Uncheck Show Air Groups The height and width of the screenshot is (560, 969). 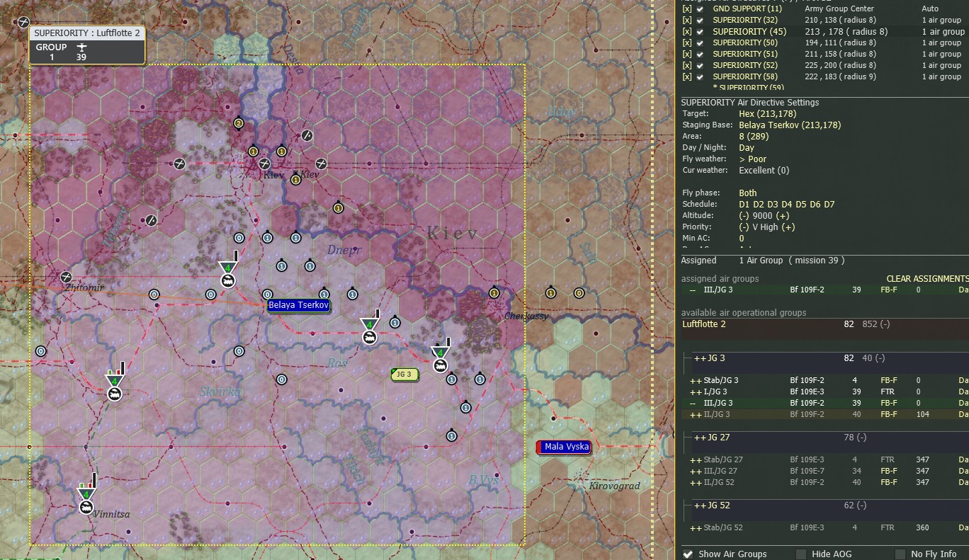click(688, 554)
